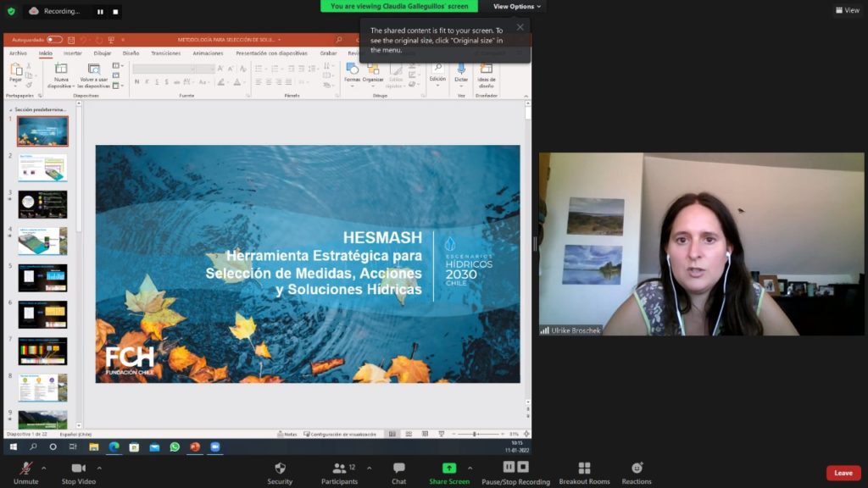
Task: Open the Reactions menu
Action: [637, 469]
